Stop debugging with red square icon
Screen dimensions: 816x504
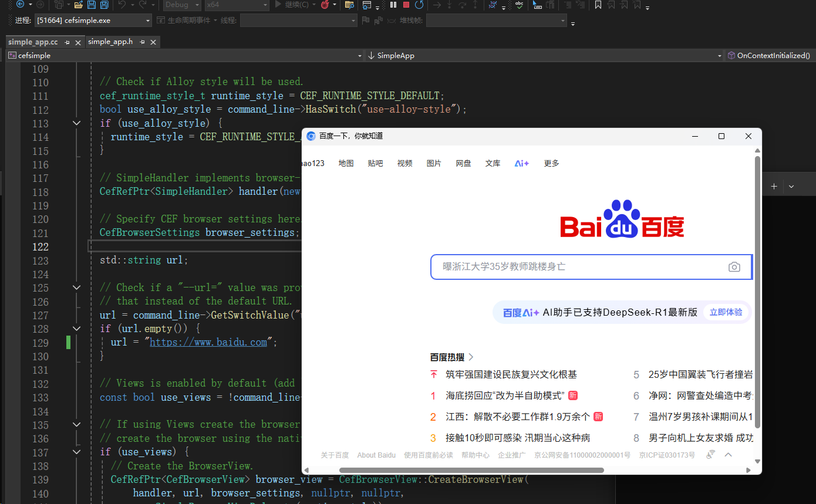406,5
